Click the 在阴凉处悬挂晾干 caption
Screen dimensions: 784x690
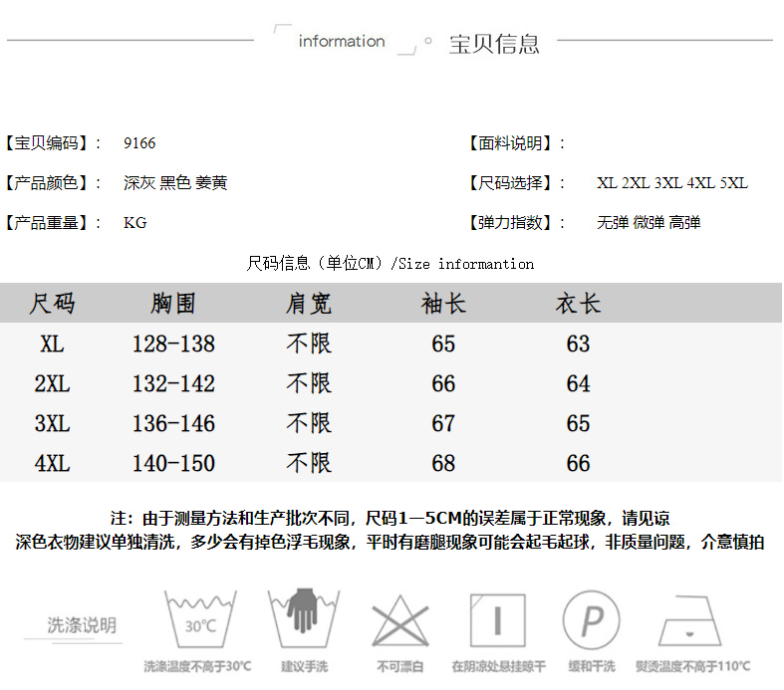coord(498,666)
